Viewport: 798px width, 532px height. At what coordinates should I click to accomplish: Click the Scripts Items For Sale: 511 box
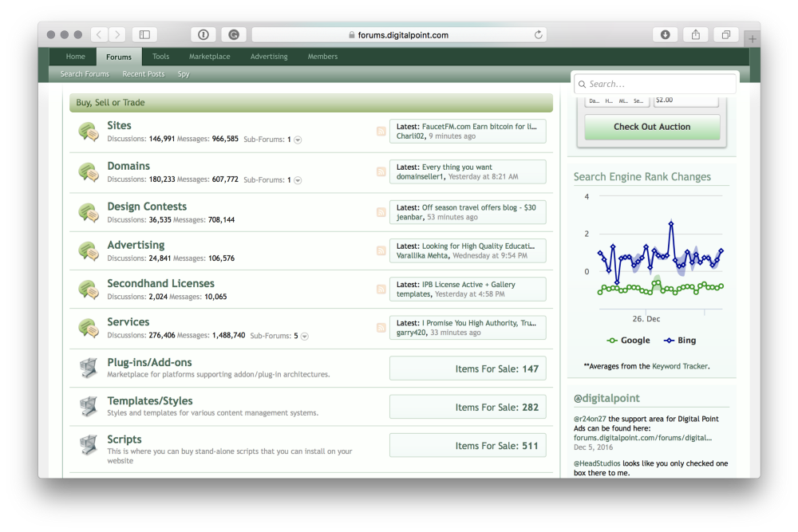click(x=468, y=446)
